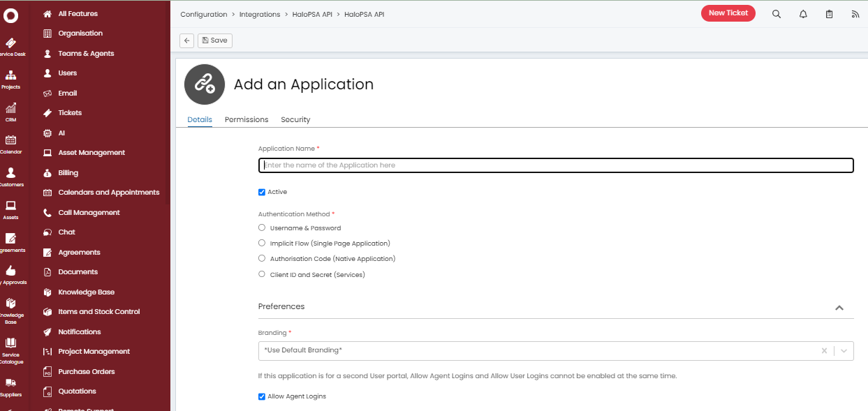Disable Allow Agent Logins
868x411 pixels.
pos(262,396)
